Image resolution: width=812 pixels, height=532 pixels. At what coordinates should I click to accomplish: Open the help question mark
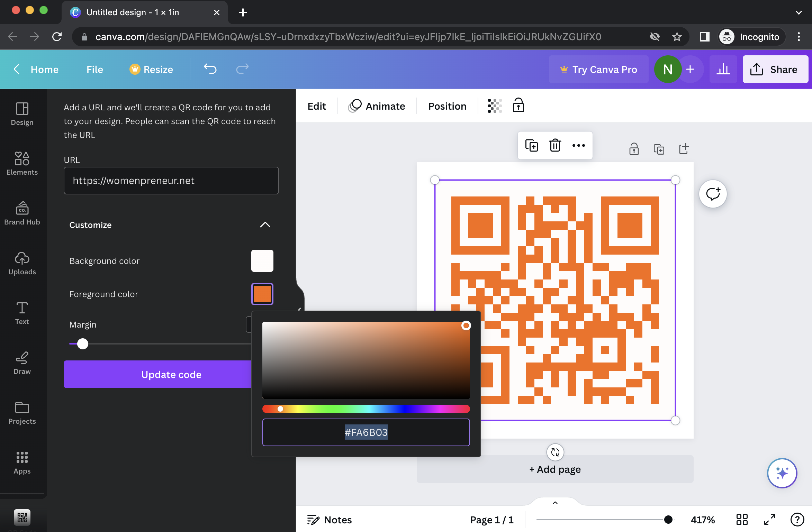pyautogui.click(x=797, y=520)
